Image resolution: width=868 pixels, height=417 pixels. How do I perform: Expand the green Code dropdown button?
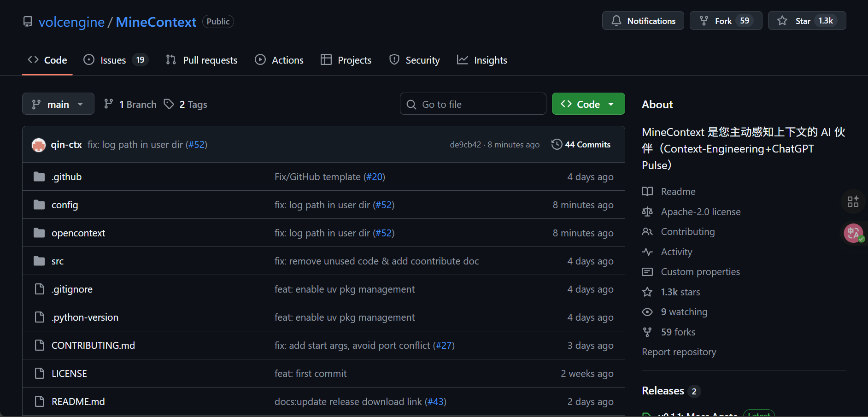point(588,104)
